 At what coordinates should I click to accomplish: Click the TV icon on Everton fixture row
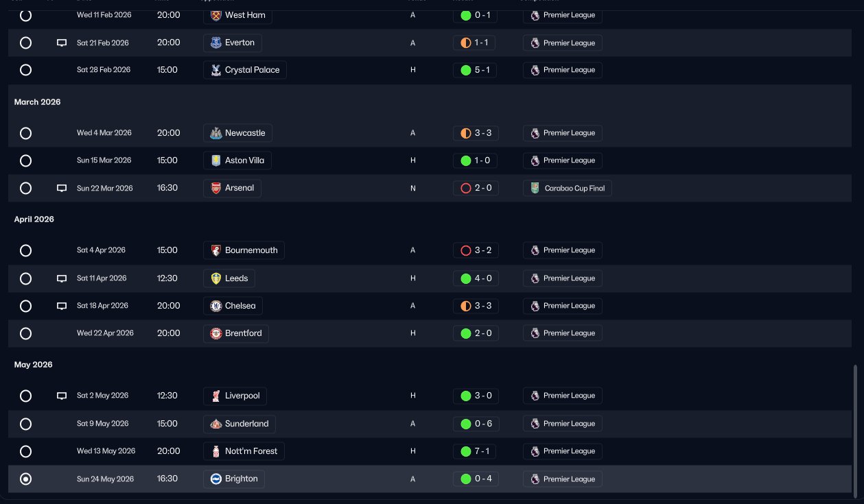coord(62,43)
